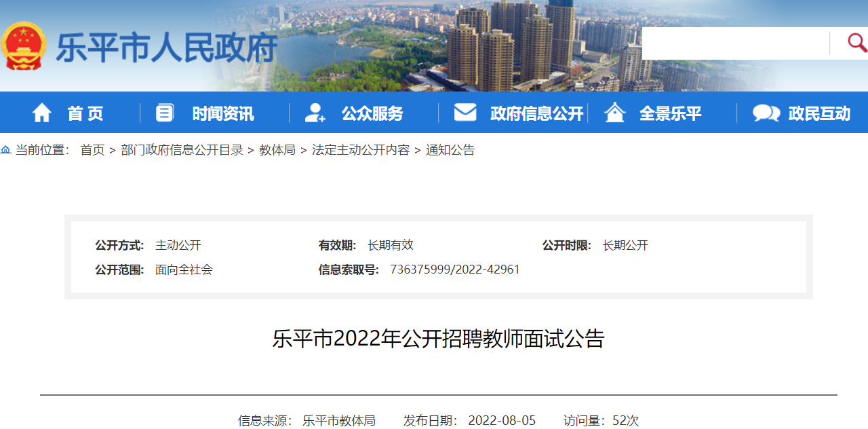
Task: Click the 通知公告 breadcrumb link
Action: click(450, 150)
